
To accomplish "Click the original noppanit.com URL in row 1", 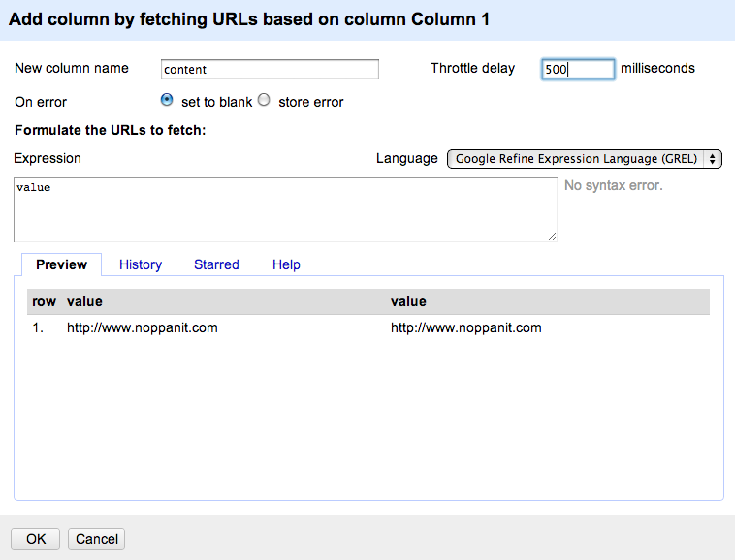I will pos(142,327).
